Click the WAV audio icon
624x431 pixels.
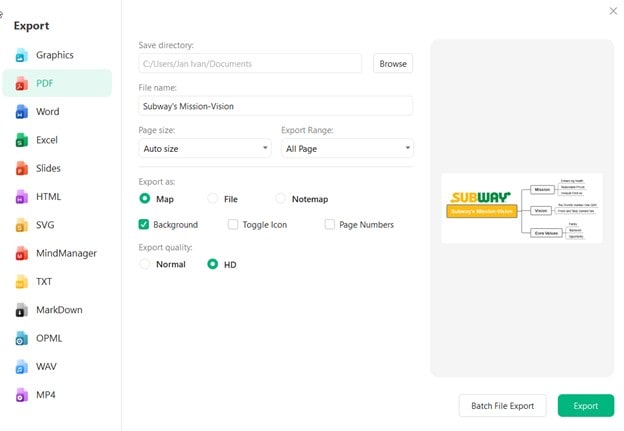(22, 367)
